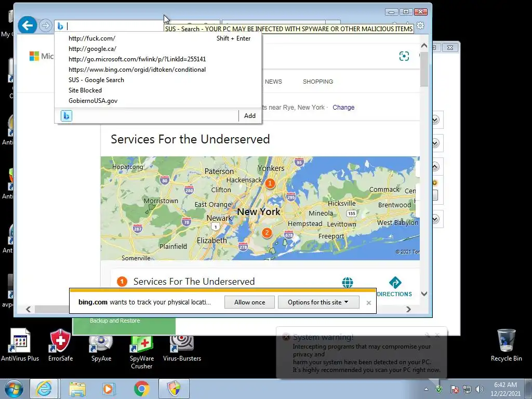Open Windows Media Player from taskbar

click(x=109, y=389)
